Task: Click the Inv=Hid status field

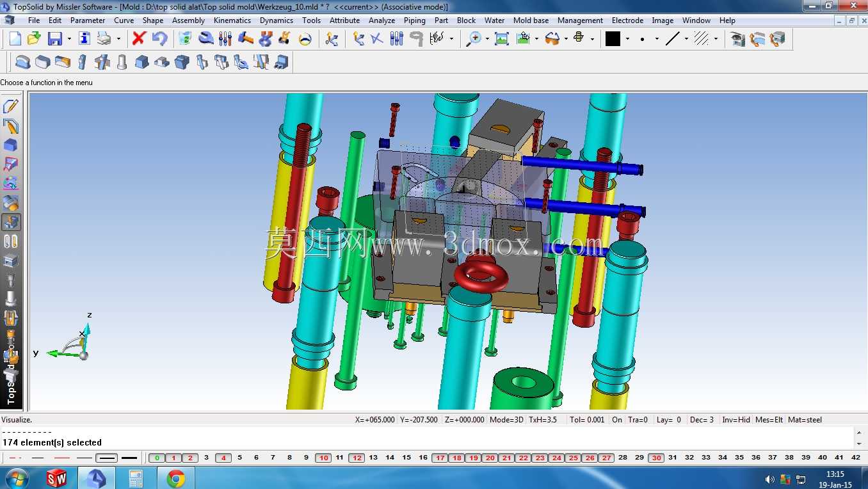Action: tap(736, 420)
